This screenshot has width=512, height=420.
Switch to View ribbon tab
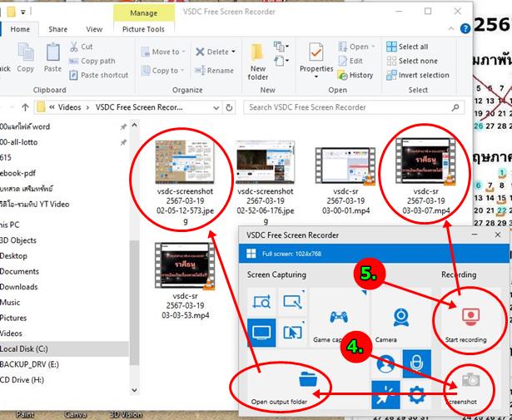point(94,29)
